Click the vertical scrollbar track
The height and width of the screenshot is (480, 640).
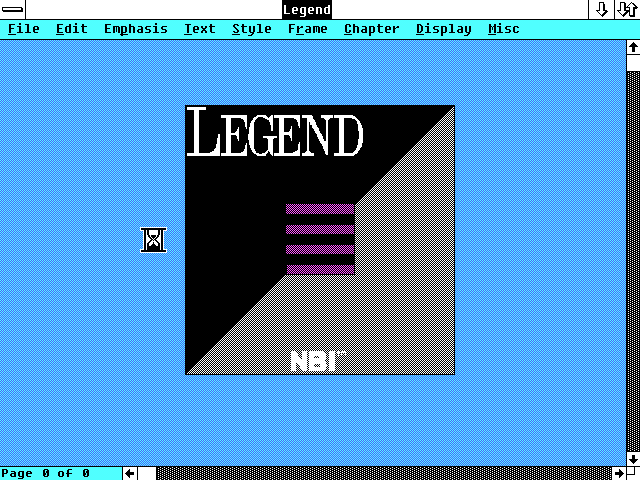pyautogui.click(x=633, y=261)
